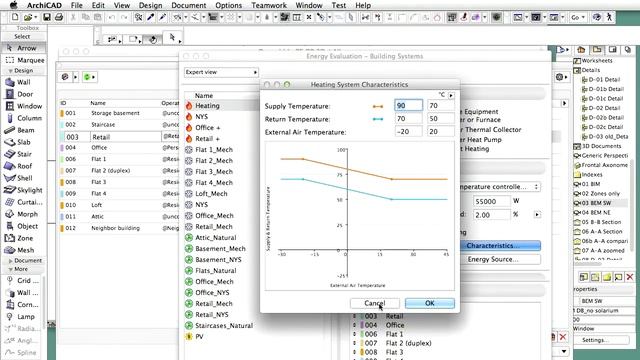640x360 pixels.
Task: Click arrow button next to percent field
Action: (537, 214)
